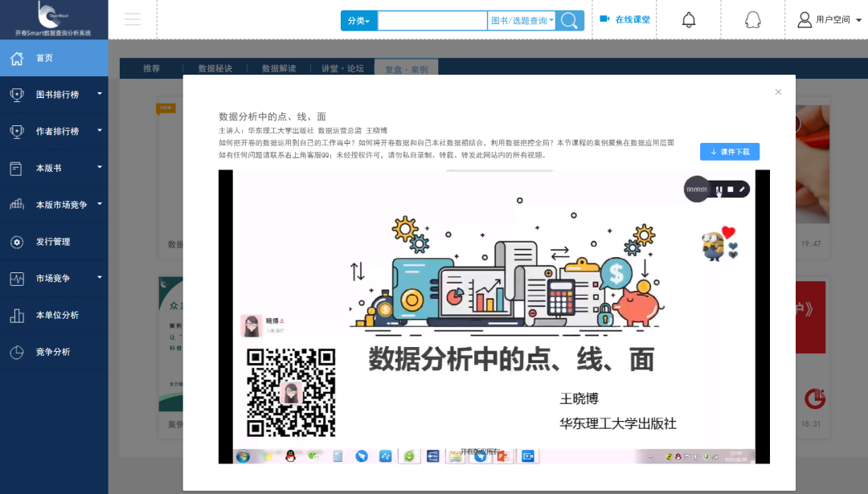Click the 市场竞争 pulse icon
Viewport: 868px width, 494px height.
pyautogui.click(x=17, y=279)
